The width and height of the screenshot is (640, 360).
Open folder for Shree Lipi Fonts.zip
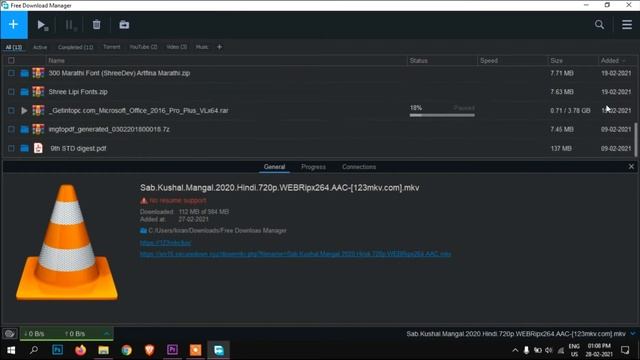point(24,92)
